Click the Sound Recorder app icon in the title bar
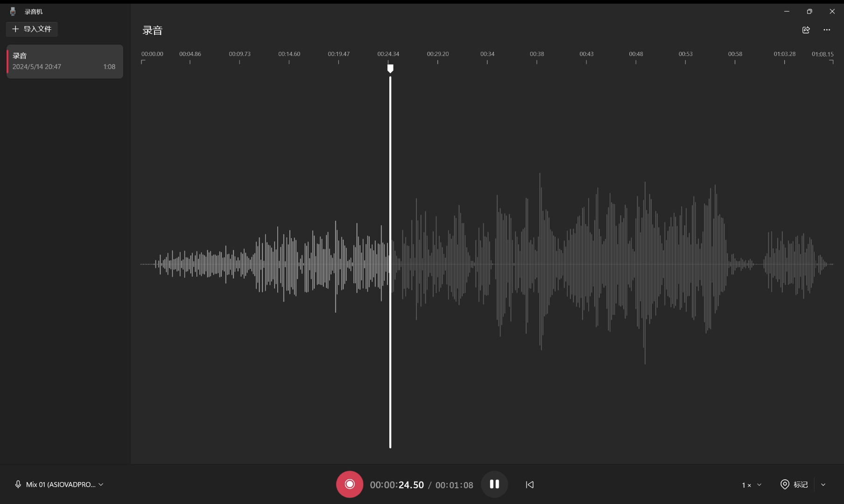844x504 pixels. 13,11
